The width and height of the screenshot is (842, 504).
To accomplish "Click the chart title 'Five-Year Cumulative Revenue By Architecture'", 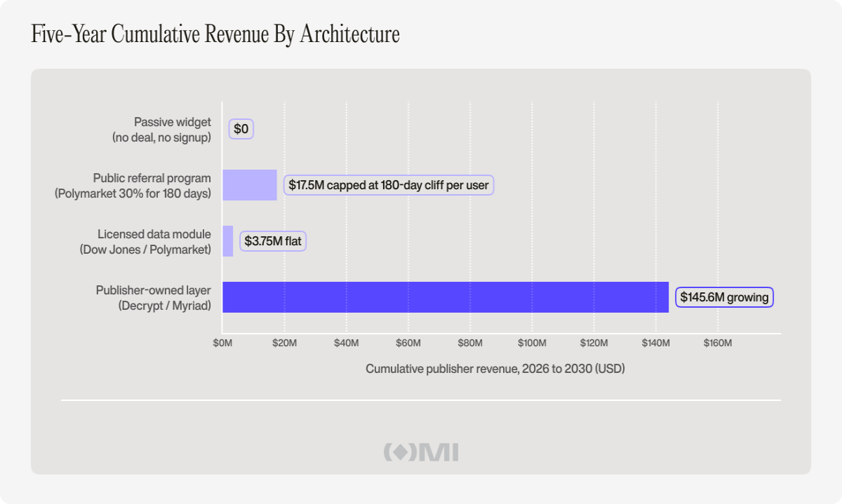I will pos(215,34).
